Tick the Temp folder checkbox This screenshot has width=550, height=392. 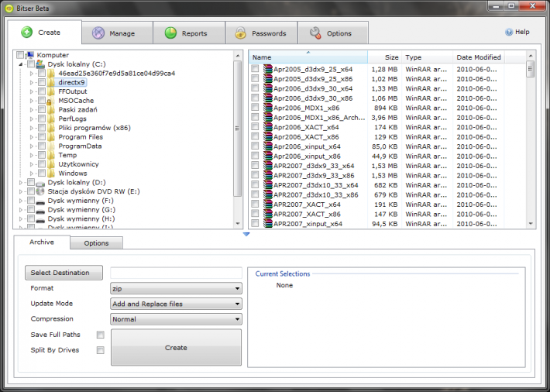[x=42, y=155]
